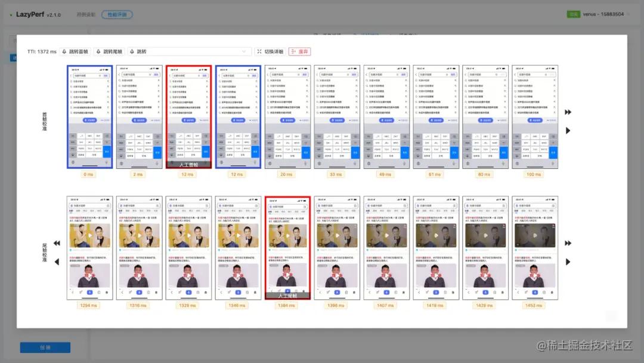This screenshot has height=363, width=644.
Task: Click the 跳转尾帧 button
Action: 109,51
